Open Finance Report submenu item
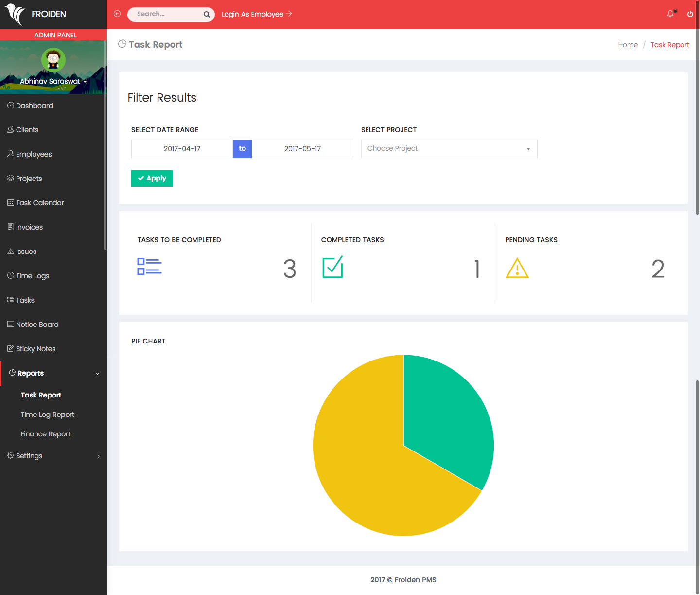 pos(46,434)
